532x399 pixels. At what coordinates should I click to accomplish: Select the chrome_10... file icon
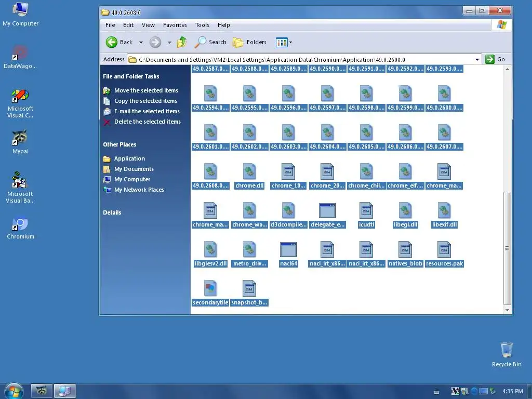click(288, 171)
